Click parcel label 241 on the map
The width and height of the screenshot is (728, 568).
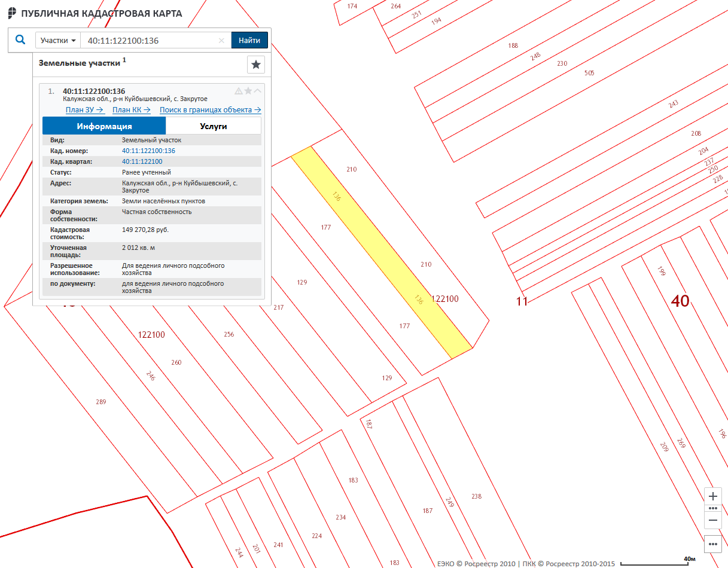click(x=278, y=545)
